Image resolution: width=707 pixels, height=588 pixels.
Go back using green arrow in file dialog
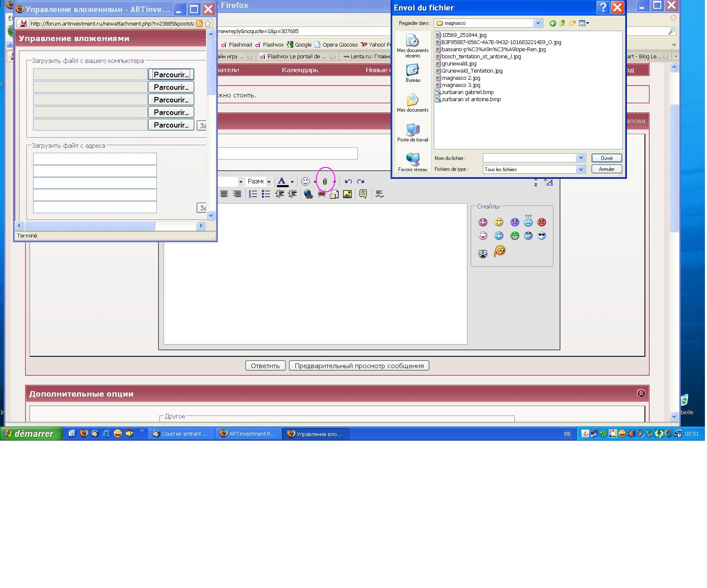point(553,24)
